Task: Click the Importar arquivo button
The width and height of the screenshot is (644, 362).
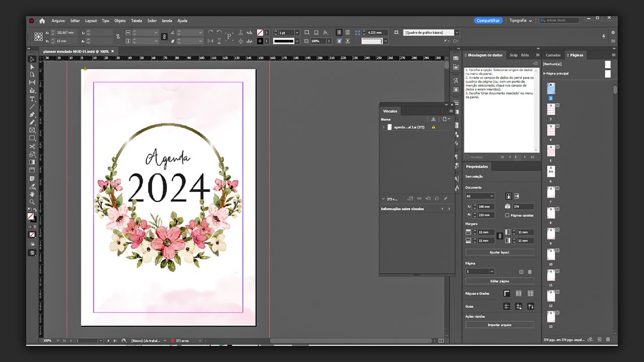Action: click(500, 325)
